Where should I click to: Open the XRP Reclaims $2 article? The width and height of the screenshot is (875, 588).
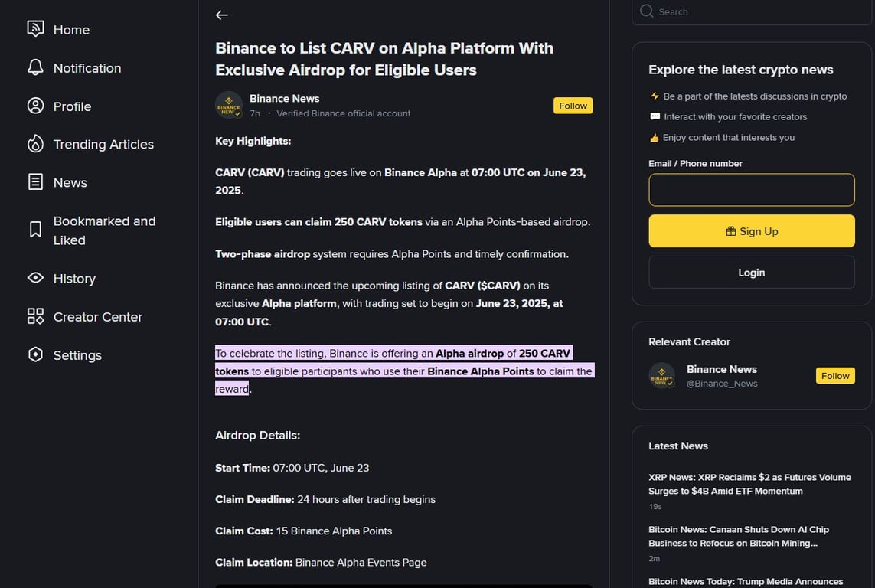tap(749, 484)
